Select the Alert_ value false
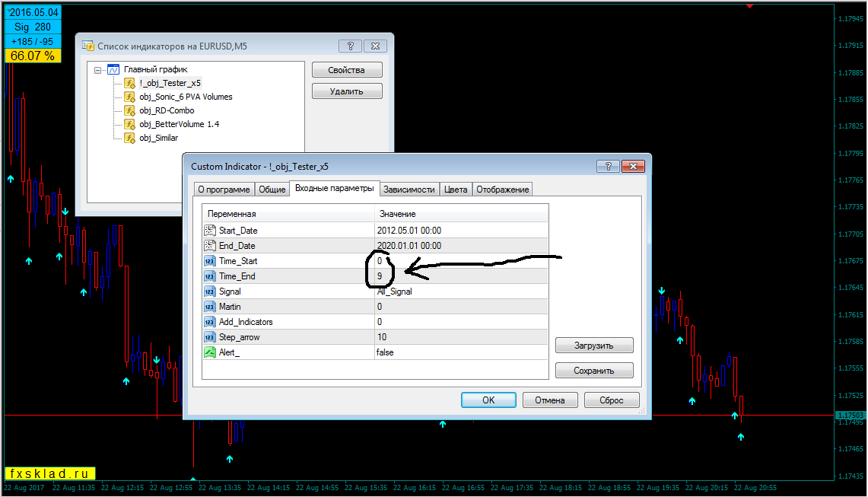 pyautogui.click(x=462, y=352)
